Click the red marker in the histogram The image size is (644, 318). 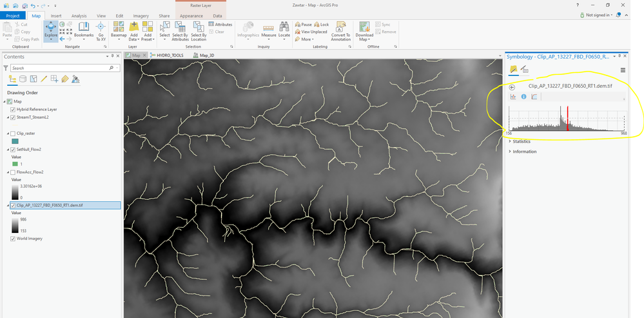567,119
